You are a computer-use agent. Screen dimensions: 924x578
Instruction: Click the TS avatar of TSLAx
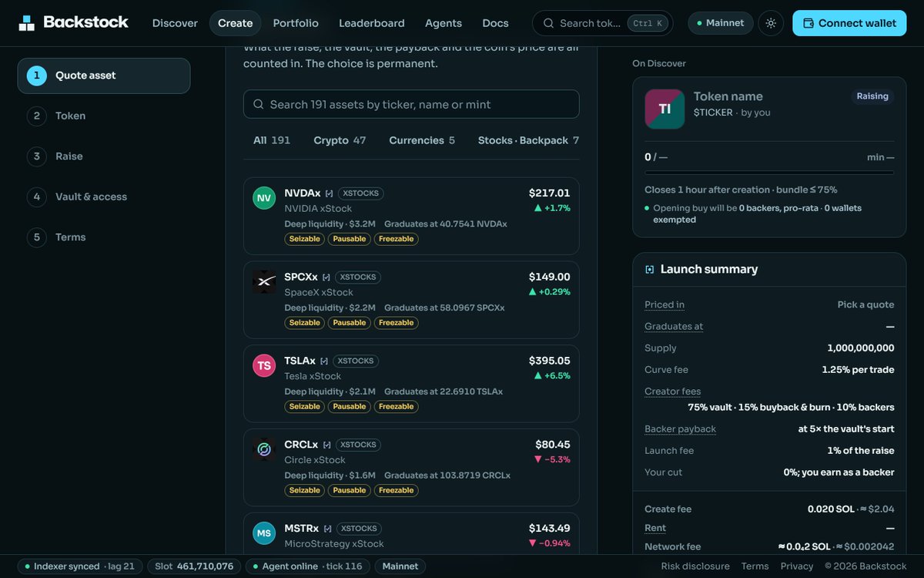click(264, 366)
